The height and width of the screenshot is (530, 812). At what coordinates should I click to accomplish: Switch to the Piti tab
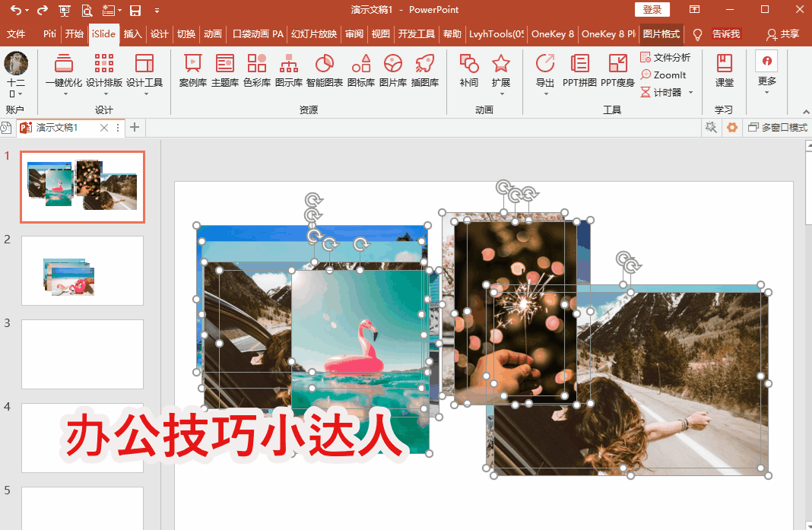[49, 33]
